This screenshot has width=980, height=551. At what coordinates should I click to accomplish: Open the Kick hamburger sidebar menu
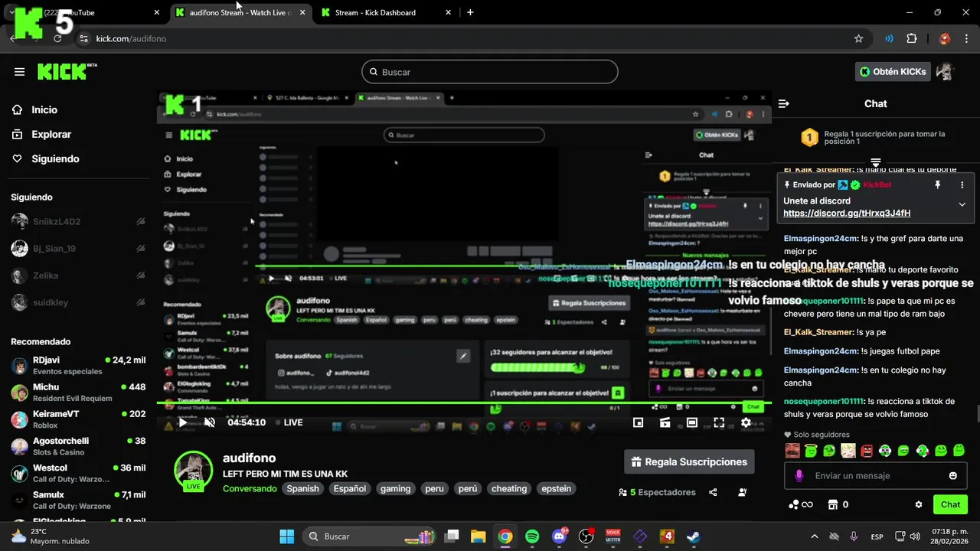19,72
